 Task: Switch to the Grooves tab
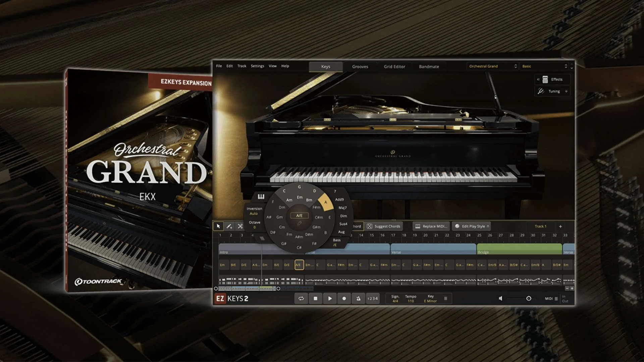point(360,66)
